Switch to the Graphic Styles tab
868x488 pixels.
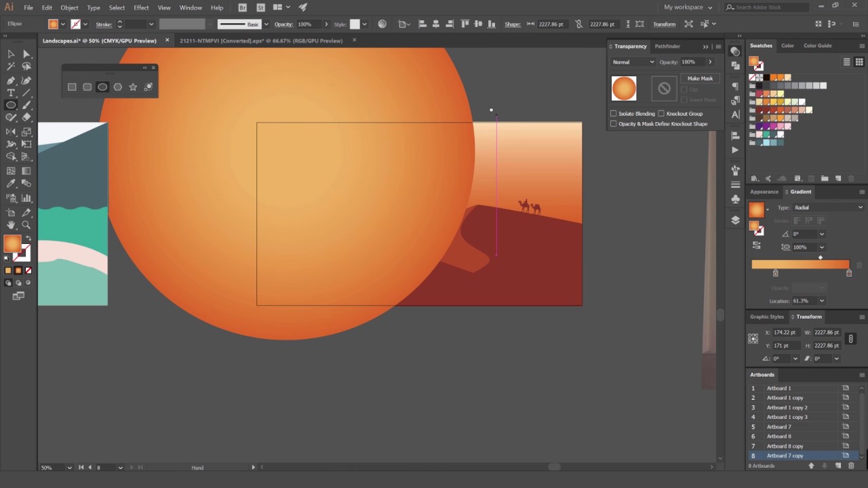(766, 317)
